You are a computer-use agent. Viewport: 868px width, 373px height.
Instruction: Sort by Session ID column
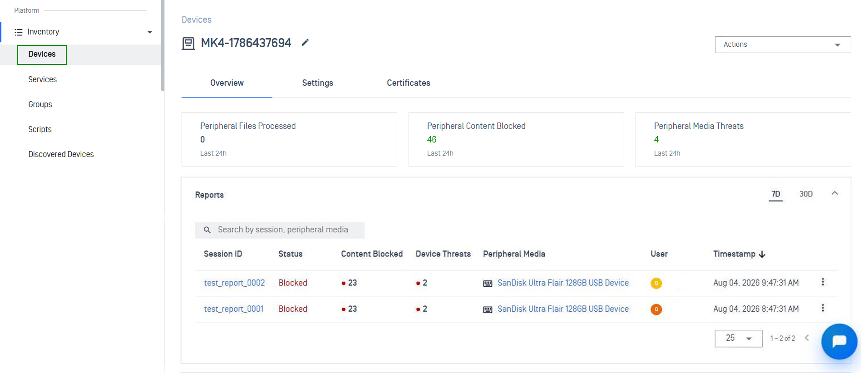point(223,254)
